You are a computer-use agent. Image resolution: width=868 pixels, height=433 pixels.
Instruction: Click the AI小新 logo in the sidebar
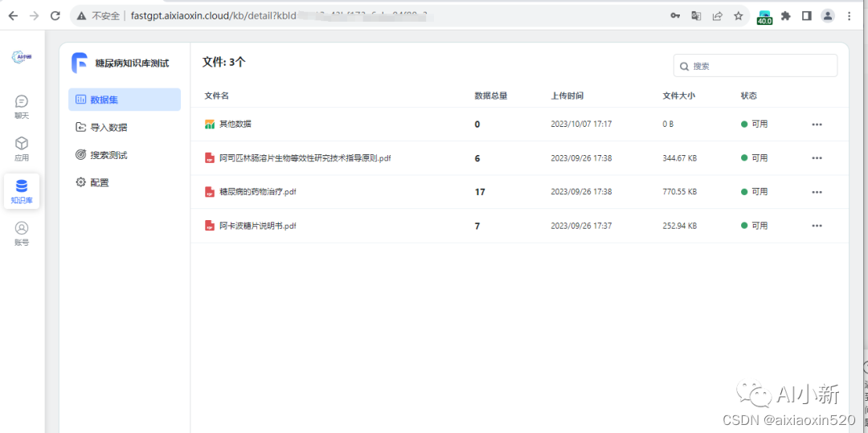[22, 57]
